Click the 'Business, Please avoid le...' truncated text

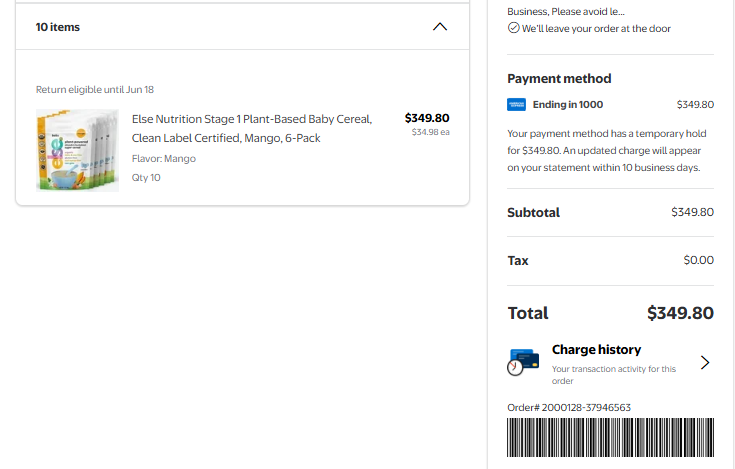566,12
